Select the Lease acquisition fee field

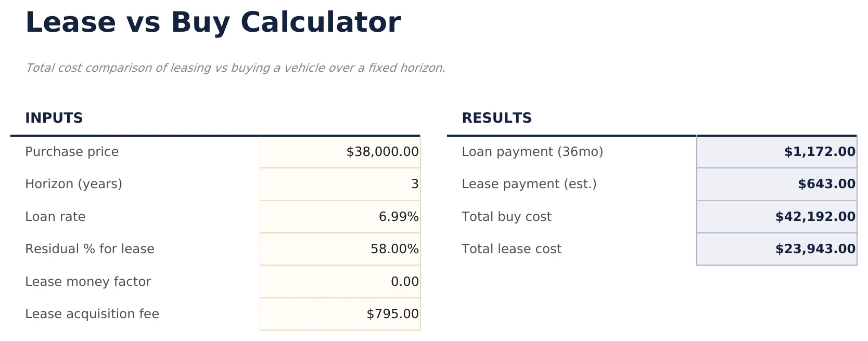tap(340, 314)
